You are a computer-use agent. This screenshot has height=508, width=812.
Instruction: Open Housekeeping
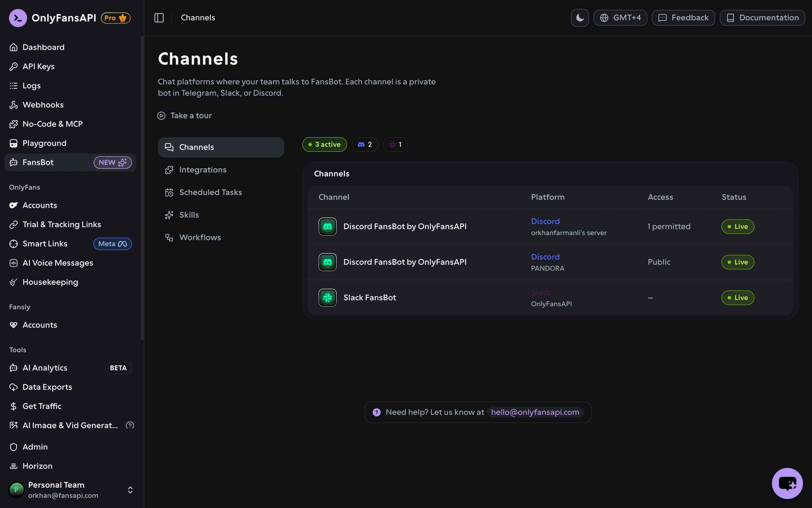click(70, 282)
